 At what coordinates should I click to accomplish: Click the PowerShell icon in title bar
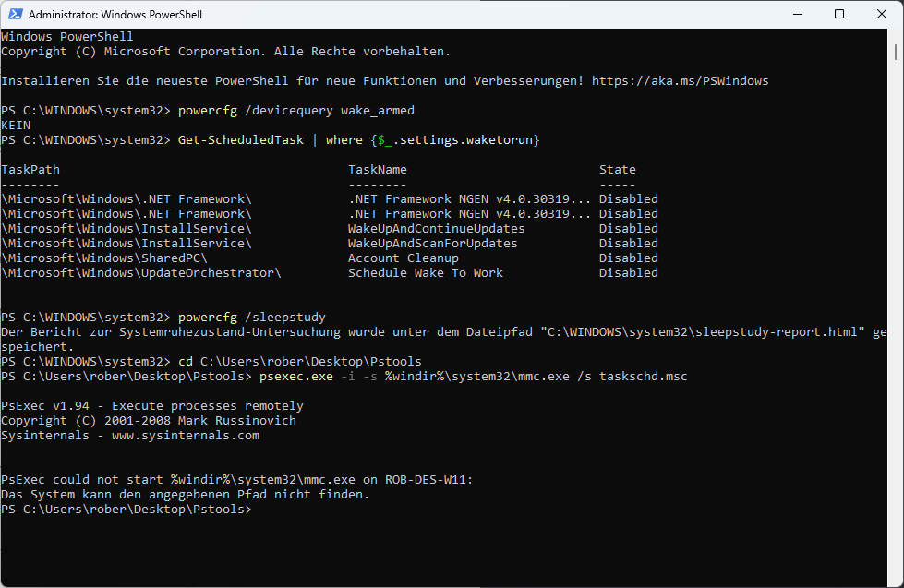coord(15,14)
